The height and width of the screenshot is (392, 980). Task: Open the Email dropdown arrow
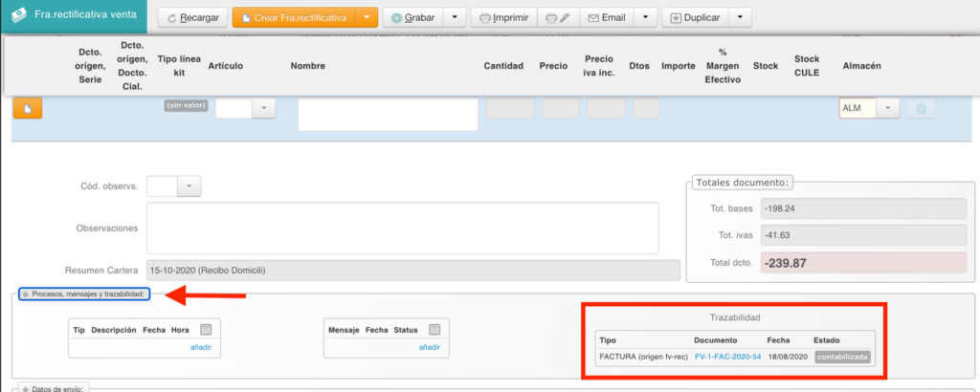[645, 18]
